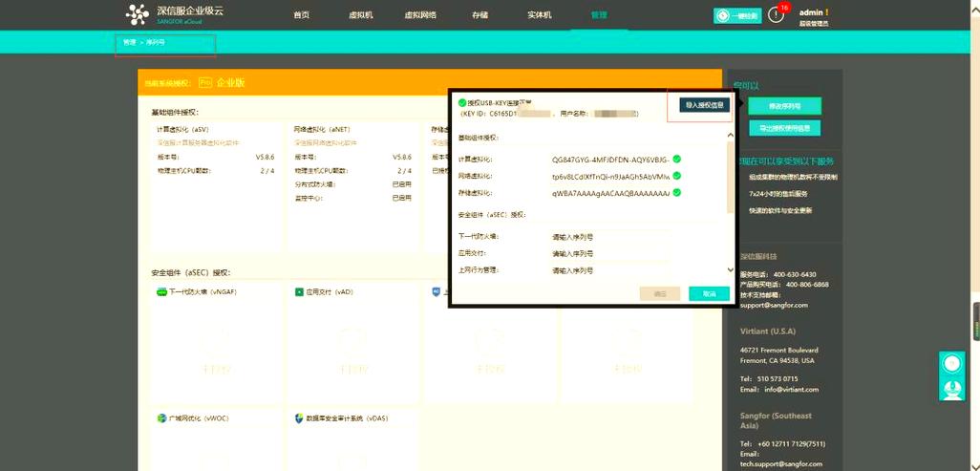Click the one-key detection button

click(x=737, y=15)
